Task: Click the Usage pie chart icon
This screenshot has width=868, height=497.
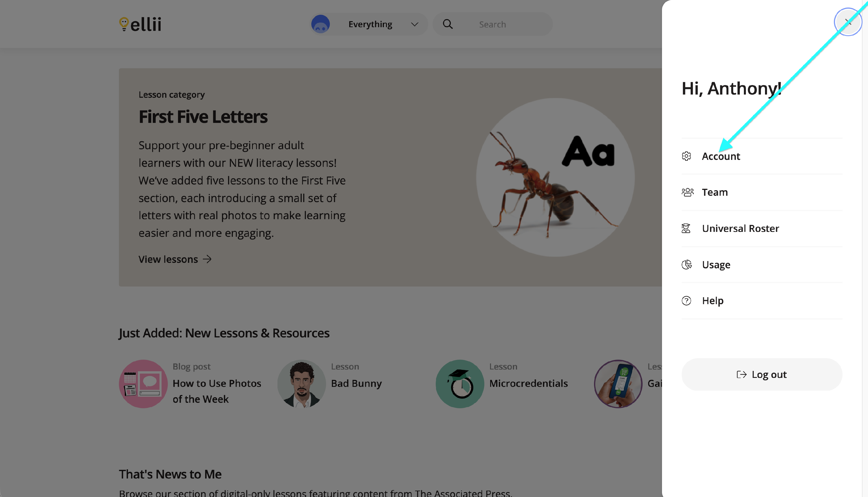Action: coord(686,265)
